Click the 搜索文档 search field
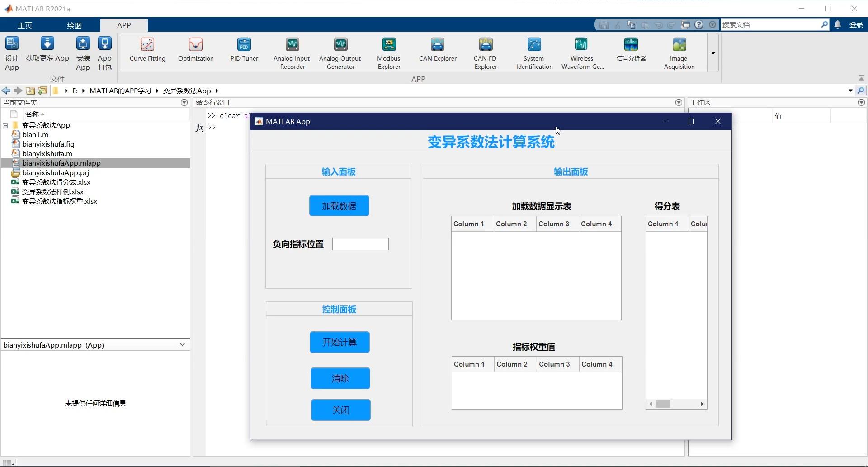 [771, 24]
